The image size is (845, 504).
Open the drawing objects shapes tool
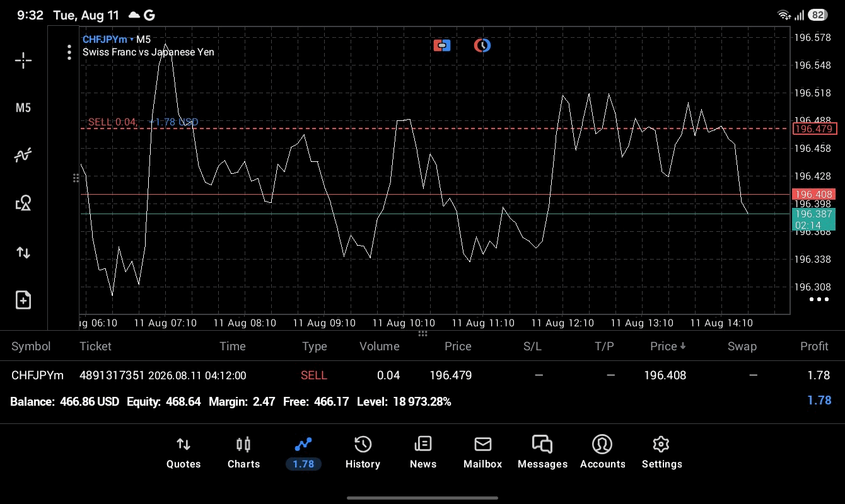click(x=23, y=203)
